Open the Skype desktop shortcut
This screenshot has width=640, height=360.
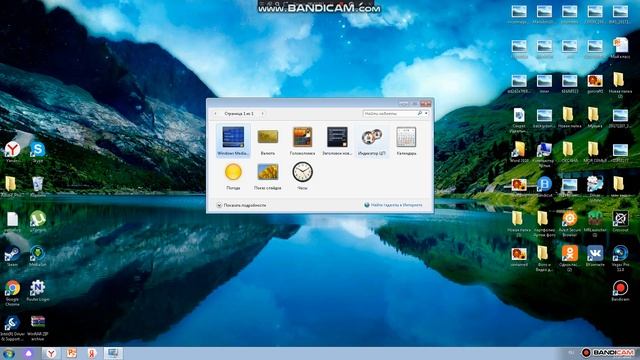click(x=38, y=152)
